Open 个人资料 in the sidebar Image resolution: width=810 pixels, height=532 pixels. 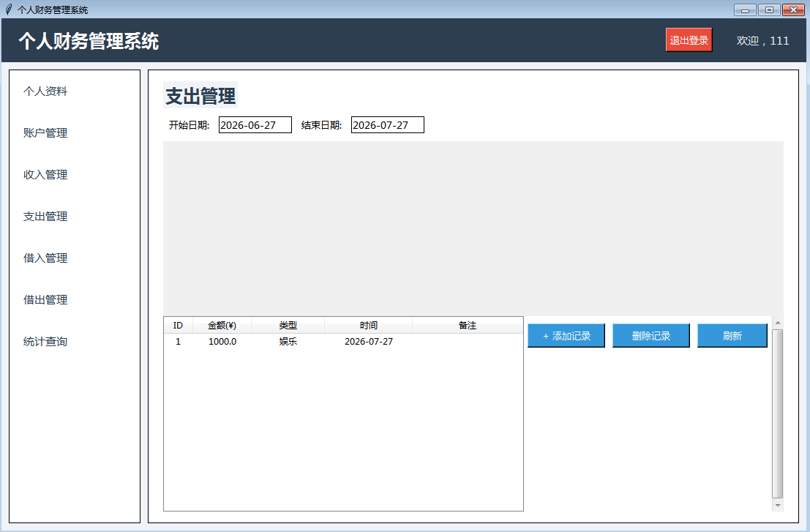45,91
